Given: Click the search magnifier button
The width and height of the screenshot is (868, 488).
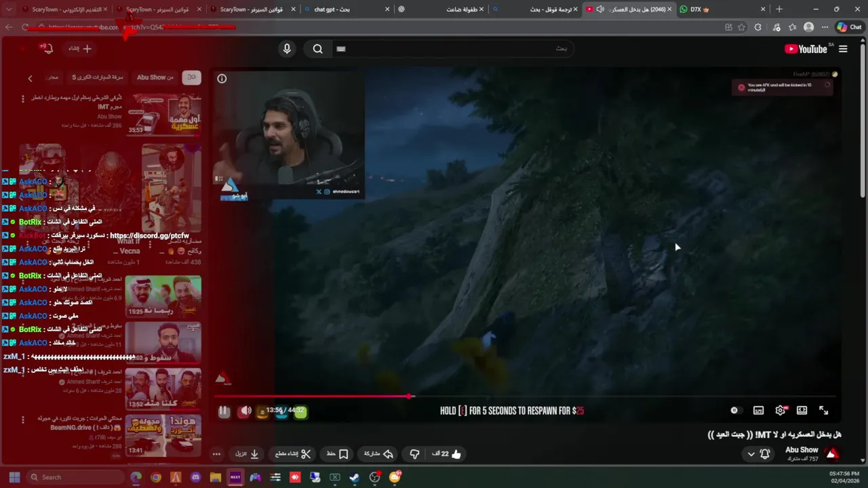Looking at the screenshot, I should [x=317, y=49].
